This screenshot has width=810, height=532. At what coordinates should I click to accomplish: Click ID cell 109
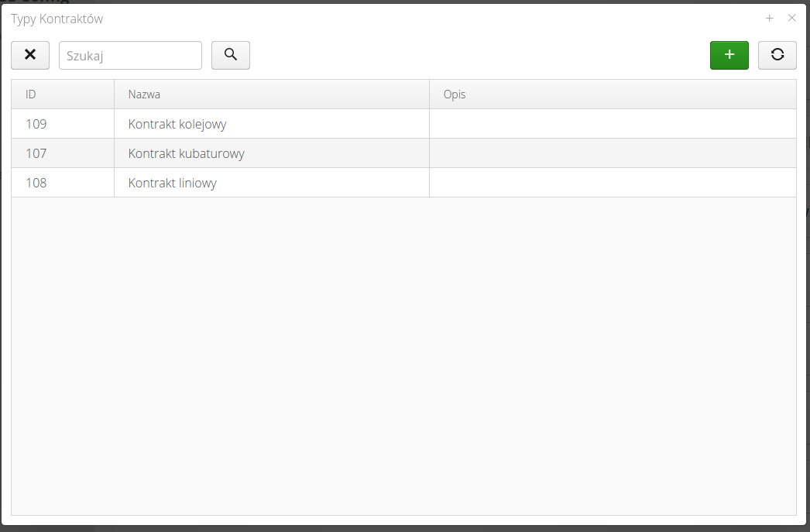click(x=36, y=124)
